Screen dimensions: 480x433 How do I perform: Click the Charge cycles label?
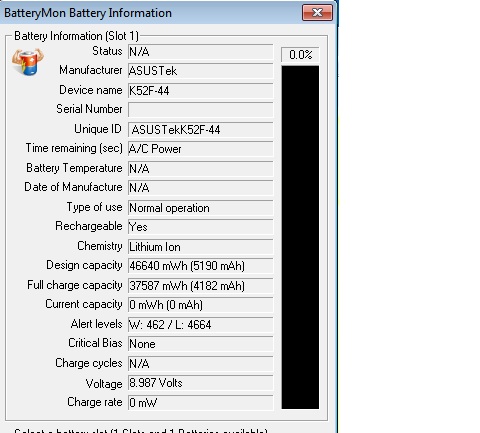(89, 363)
